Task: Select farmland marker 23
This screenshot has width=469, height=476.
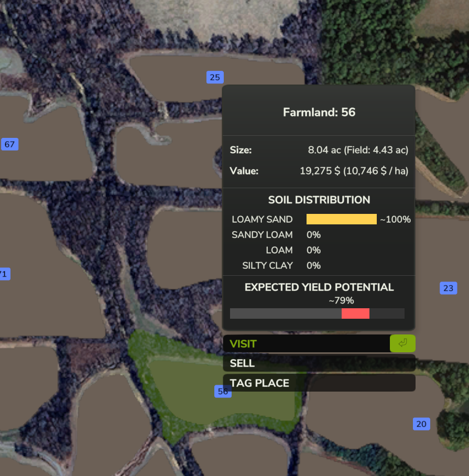Action: click(448, 288)
